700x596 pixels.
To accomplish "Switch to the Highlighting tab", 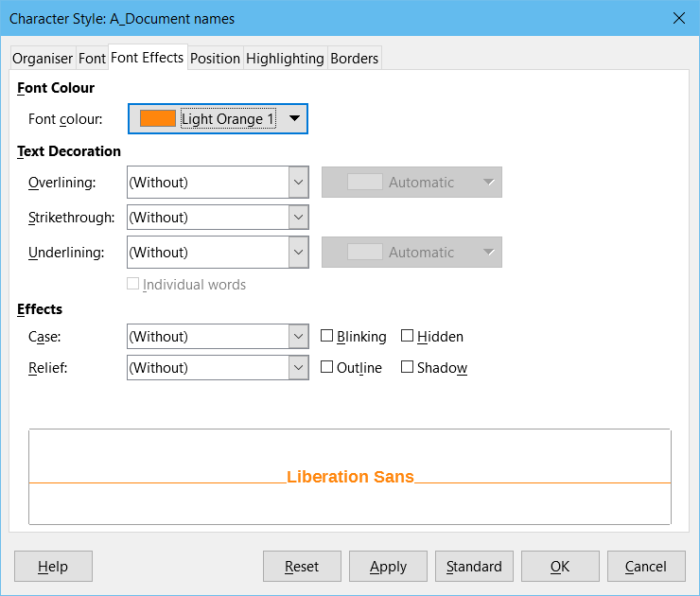I will 285,59.
